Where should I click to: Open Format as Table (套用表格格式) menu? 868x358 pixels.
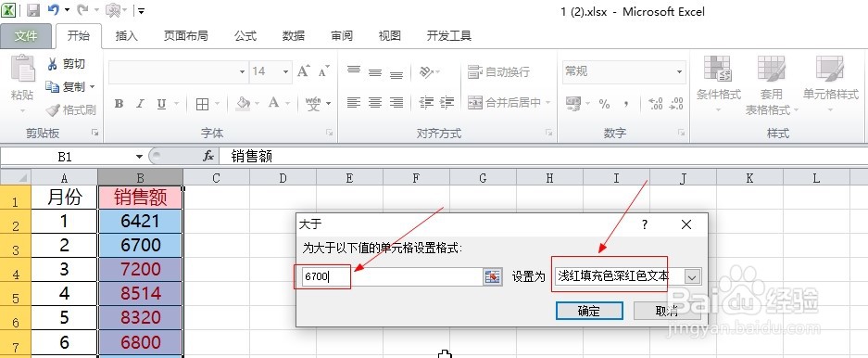click(771, 84)
